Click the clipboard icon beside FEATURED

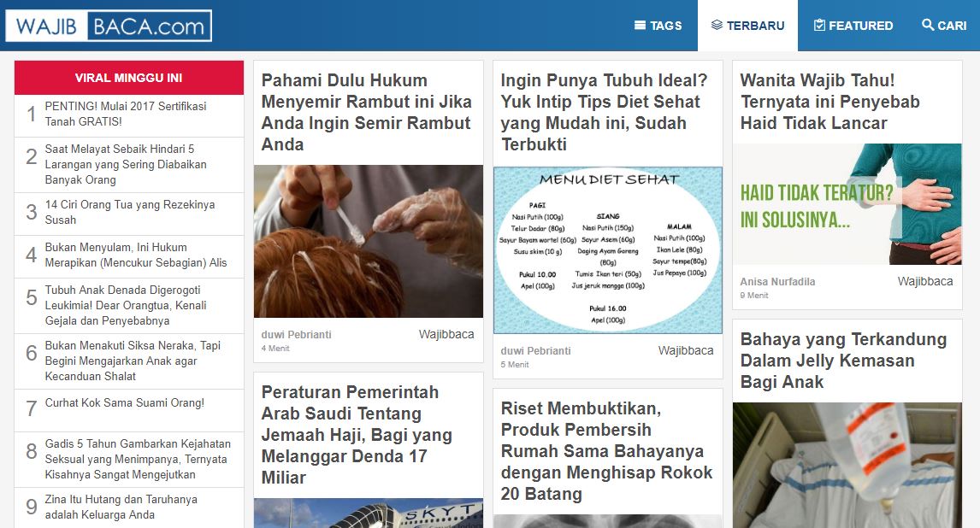pos(819,25)
